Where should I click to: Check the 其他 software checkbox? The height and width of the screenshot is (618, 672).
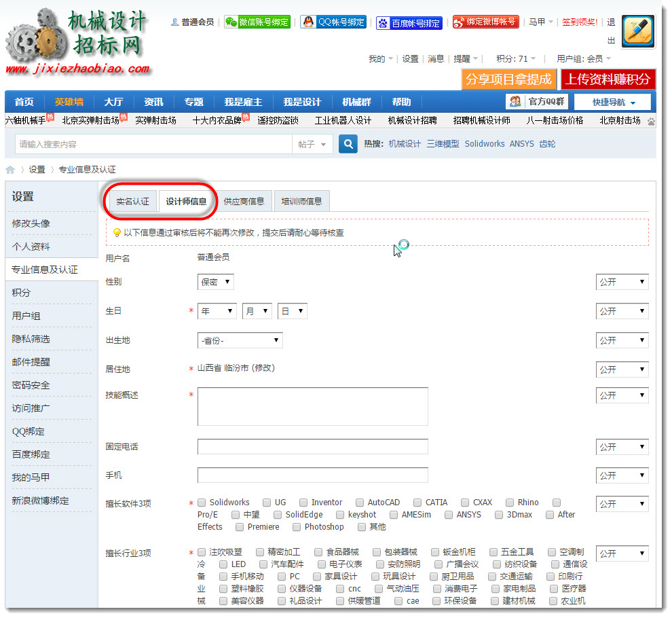[362, 527]
